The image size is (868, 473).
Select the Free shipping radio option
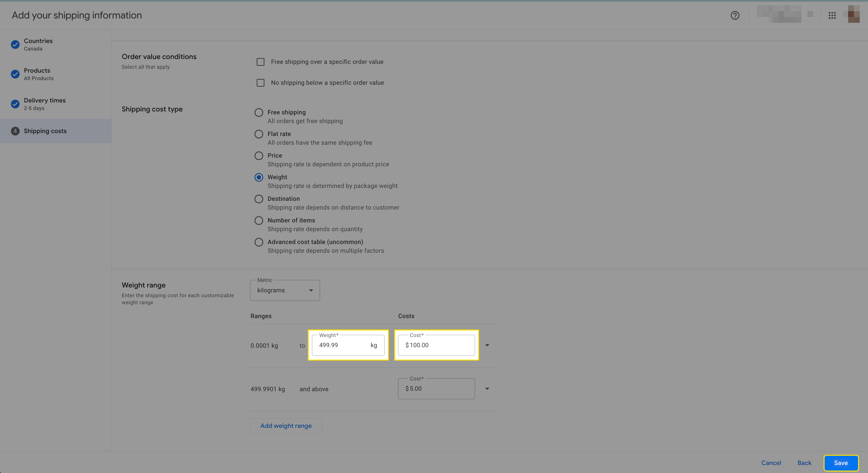259,113
